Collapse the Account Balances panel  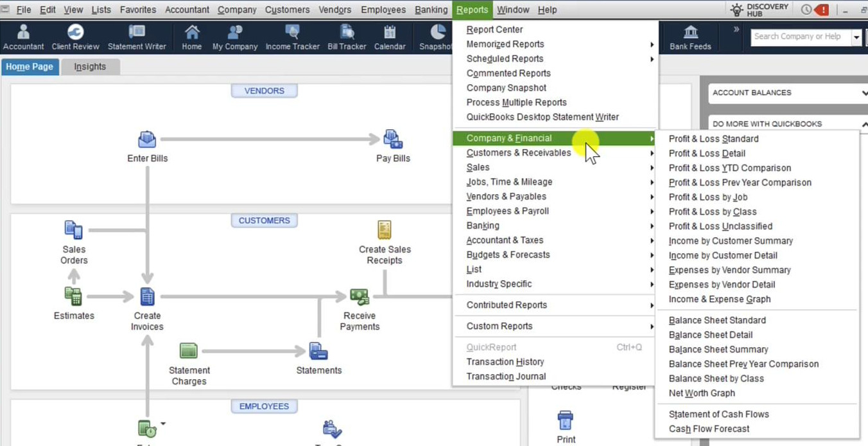pyautogui.click(x=864, y=93)
